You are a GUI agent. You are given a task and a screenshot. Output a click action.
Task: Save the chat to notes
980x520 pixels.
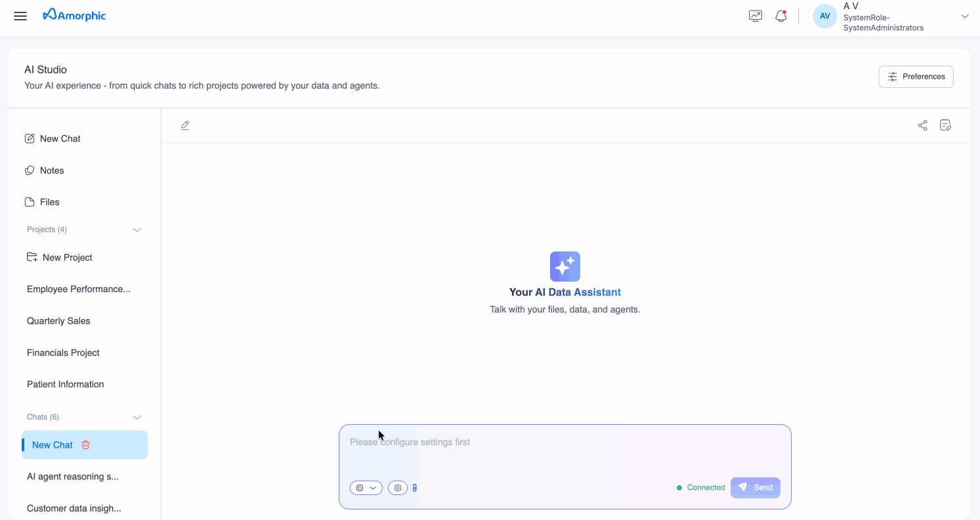click(945, 125)
